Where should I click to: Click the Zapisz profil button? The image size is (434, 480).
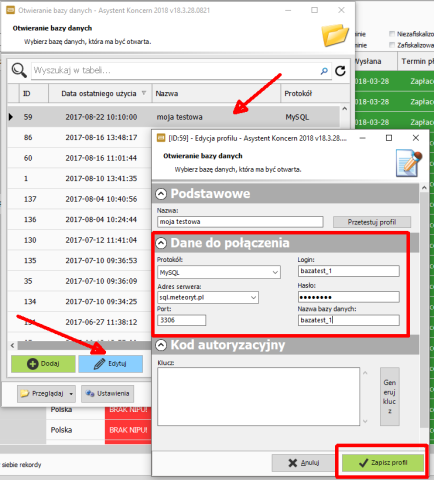point(383,463)
